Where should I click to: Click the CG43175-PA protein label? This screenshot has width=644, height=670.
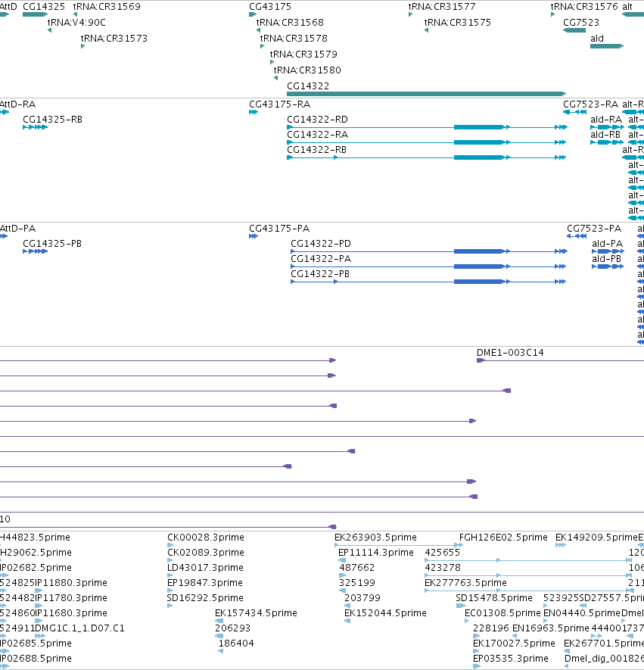tap(279, 229)
